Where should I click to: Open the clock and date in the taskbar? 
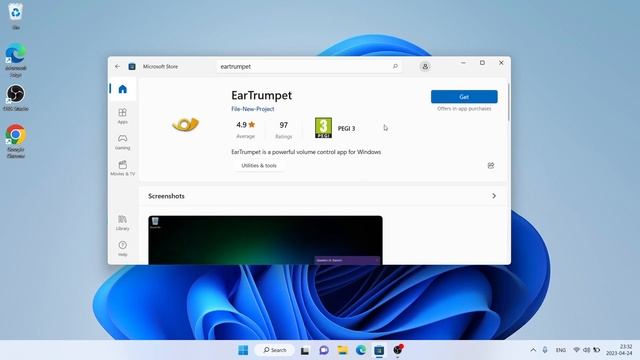click(x=619, y=350)
